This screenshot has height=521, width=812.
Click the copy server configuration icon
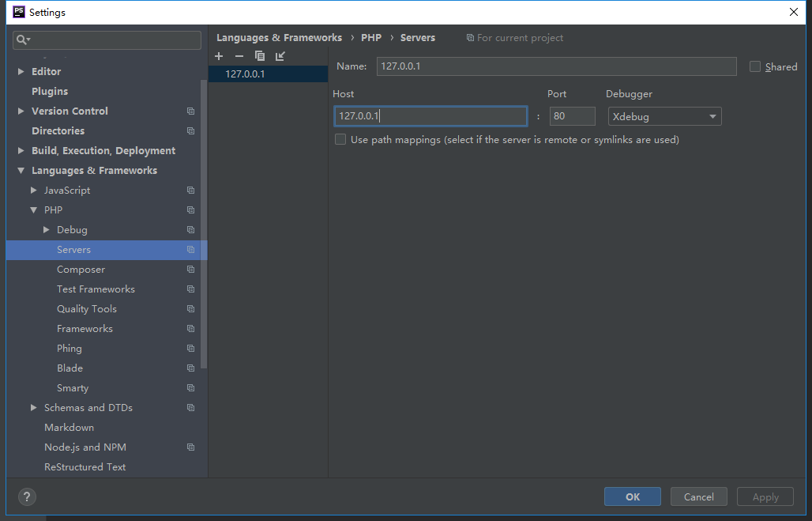(260, 56)
